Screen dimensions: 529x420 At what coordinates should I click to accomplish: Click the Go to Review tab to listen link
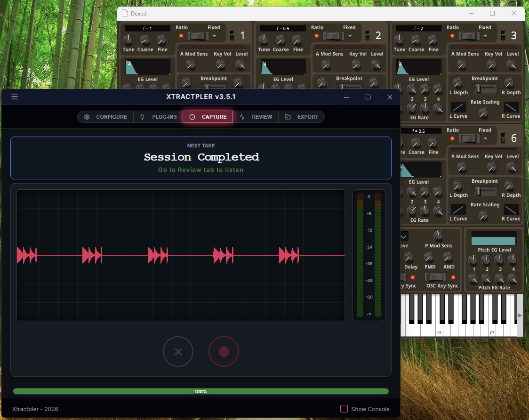coord(200,170)
